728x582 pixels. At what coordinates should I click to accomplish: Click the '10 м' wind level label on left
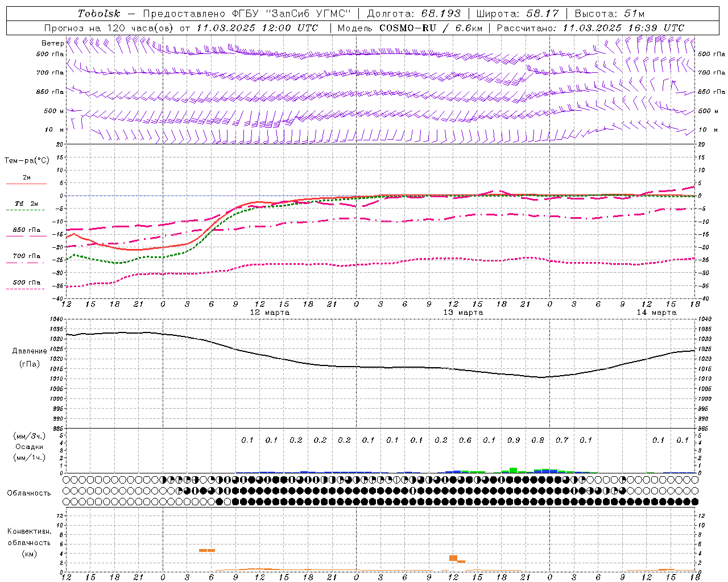[x=55, y=130]
